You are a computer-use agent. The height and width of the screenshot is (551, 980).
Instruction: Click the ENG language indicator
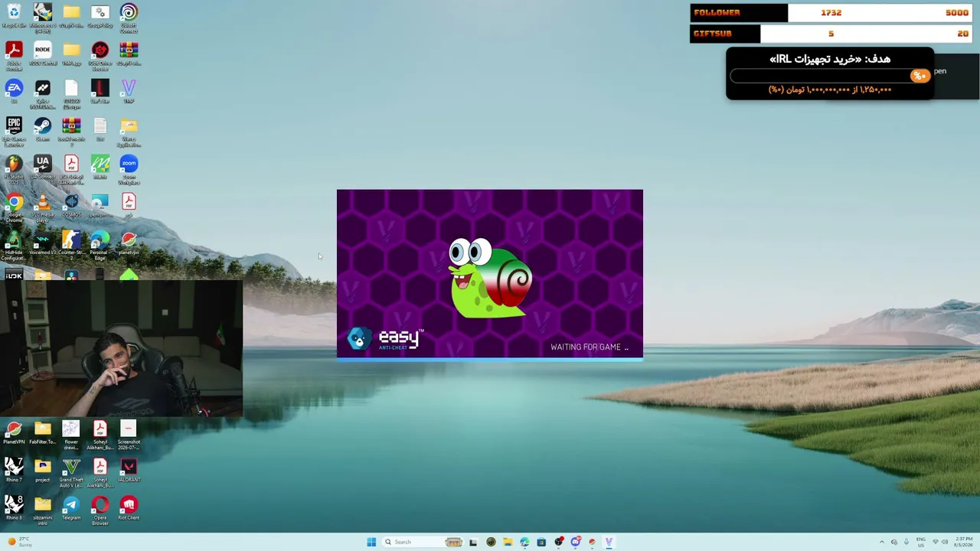(x=921, y=542)
